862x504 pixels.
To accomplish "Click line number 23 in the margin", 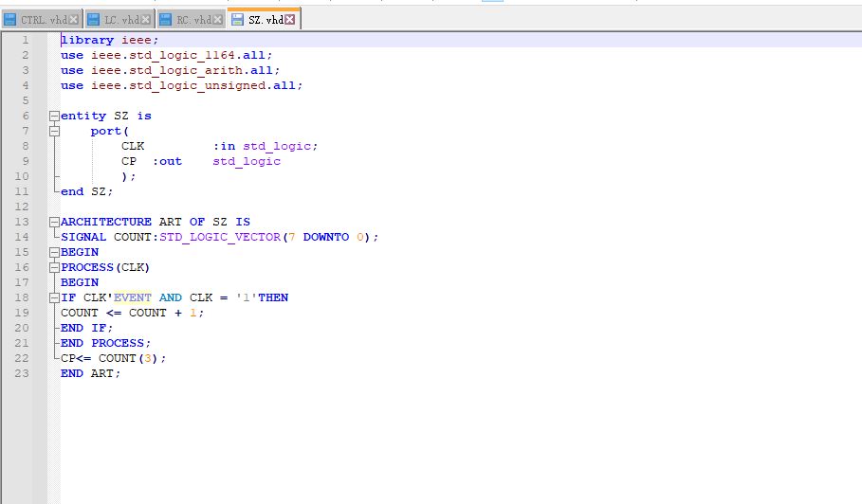I will pyautogui.click(x=22, y=373).
